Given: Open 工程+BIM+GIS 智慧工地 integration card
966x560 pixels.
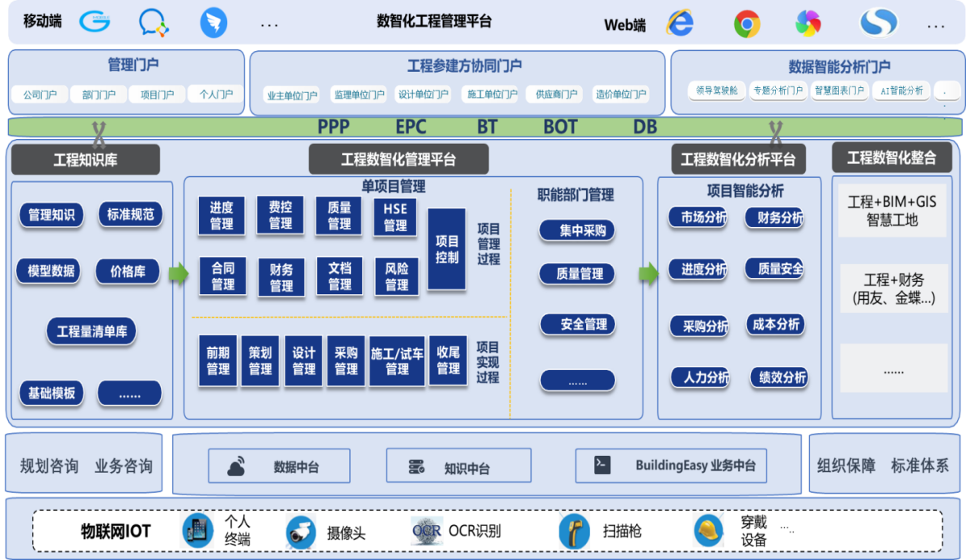Looking at the screenshot, I should 892,211.
